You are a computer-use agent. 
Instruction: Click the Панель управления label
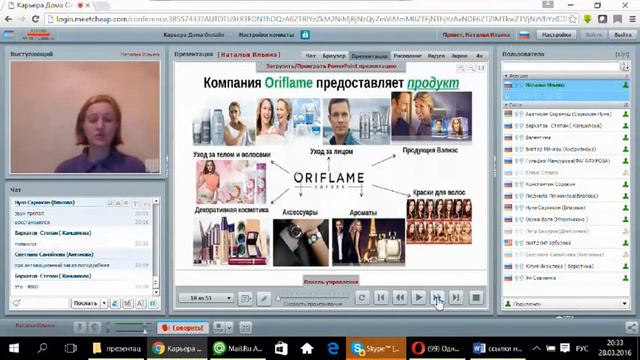[331, 282]
